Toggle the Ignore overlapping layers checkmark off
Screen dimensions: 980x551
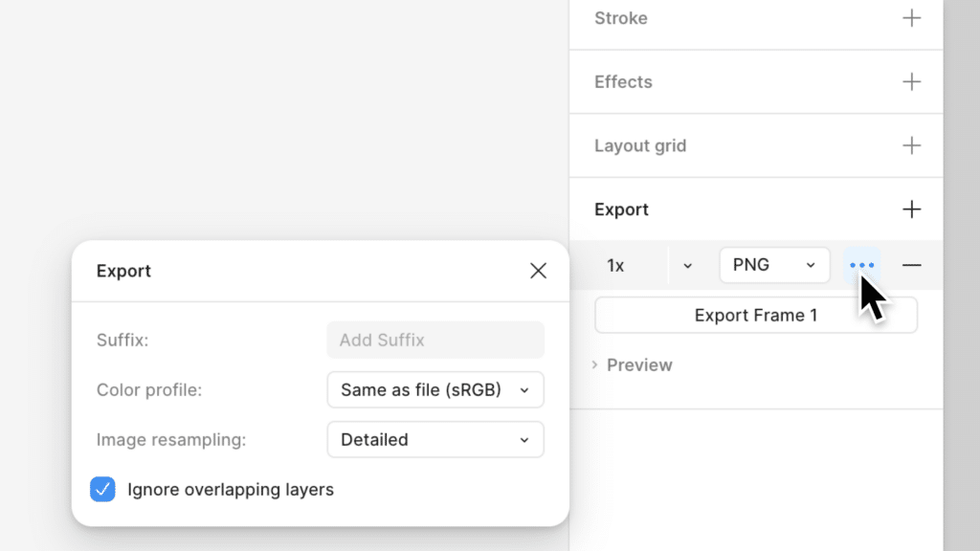[102, 489]
